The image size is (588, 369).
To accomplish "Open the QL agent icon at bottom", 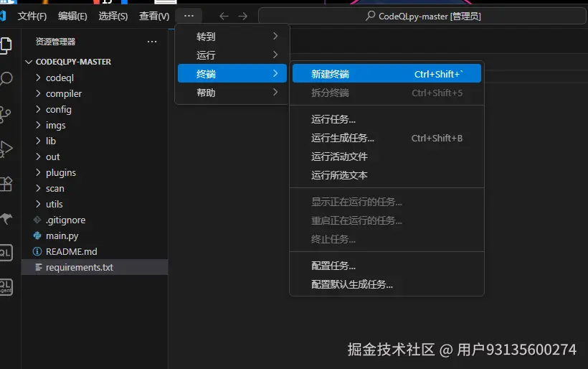I will (6, 286).
